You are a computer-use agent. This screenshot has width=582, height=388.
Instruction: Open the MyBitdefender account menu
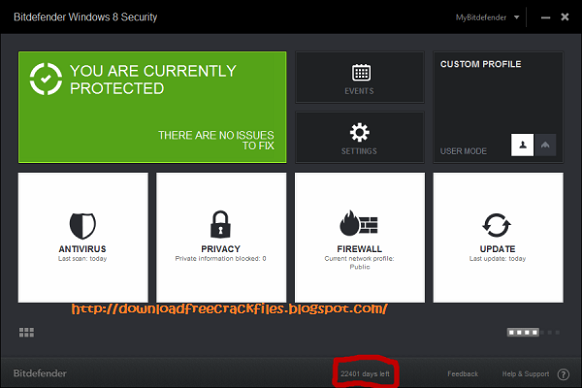[481, 17]
